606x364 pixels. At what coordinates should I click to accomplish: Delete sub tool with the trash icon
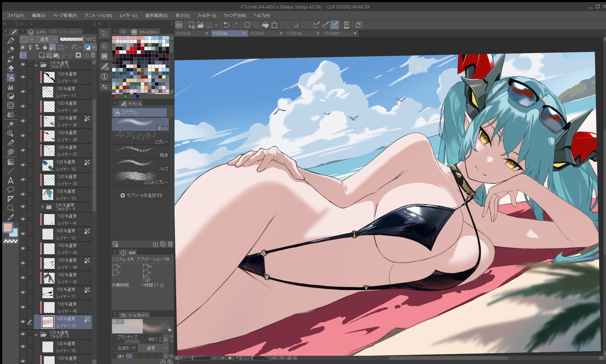click(170, 244)
